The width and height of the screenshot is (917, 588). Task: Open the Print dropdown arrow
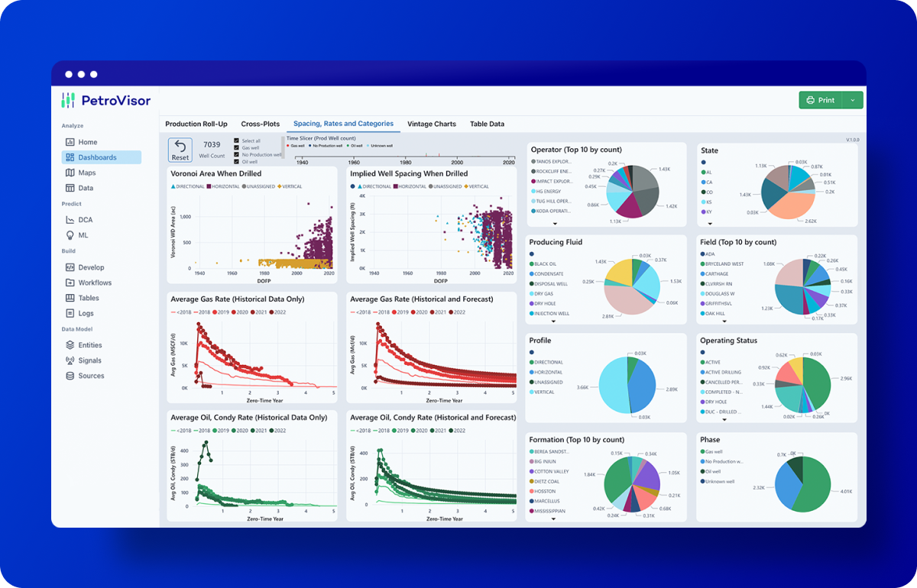853,100
